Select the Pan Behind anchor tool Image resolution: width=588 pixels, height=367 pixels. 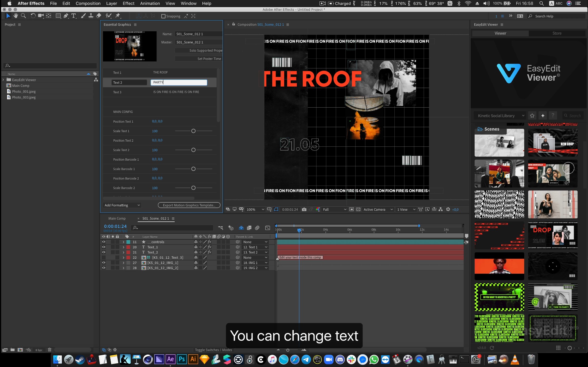tap(49, 16)
